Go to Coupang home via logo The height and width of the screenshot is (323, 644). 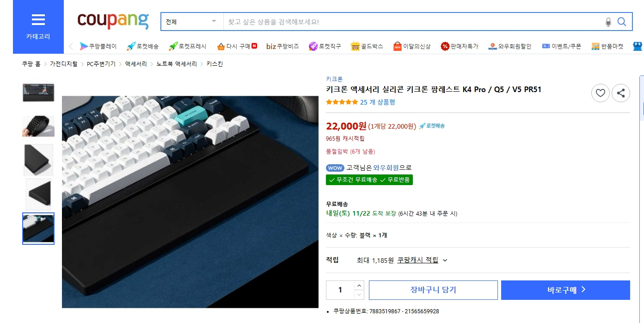113,21
